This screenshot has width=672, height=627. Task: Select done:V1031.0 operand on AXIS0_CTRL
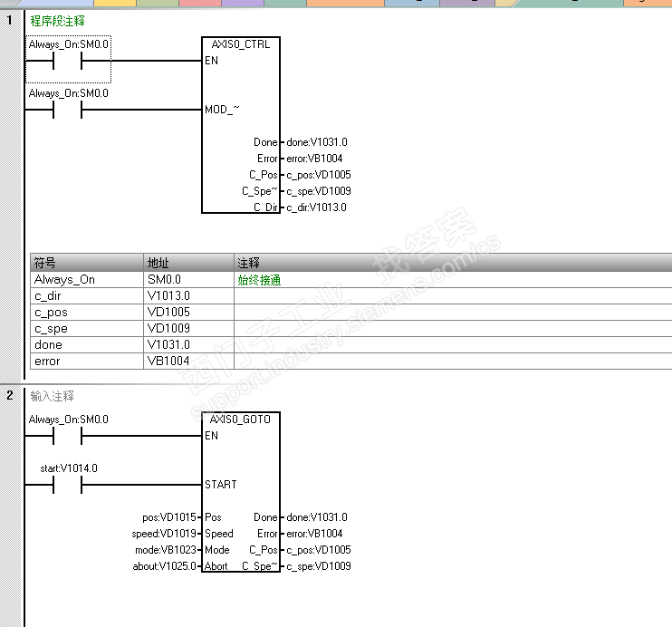coord(317,142)
